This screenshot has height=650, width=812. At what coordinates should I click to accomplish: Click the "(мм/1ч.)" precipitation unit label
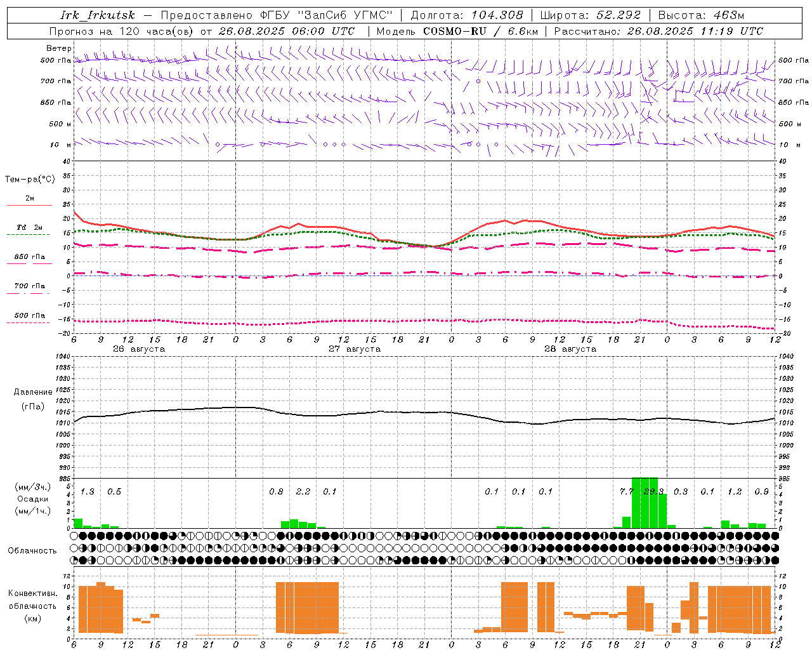pyautogui.click(x=33, y=511)
